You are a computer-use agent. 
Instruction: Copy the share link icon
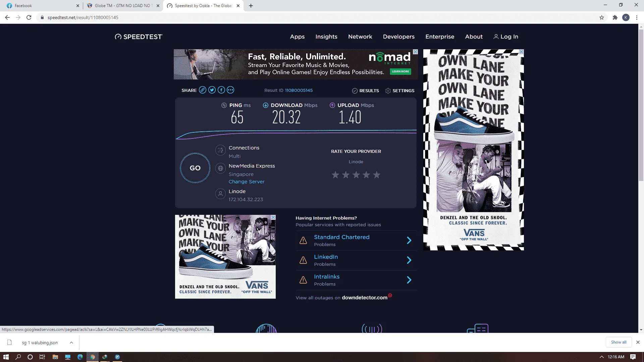point(203,90)
